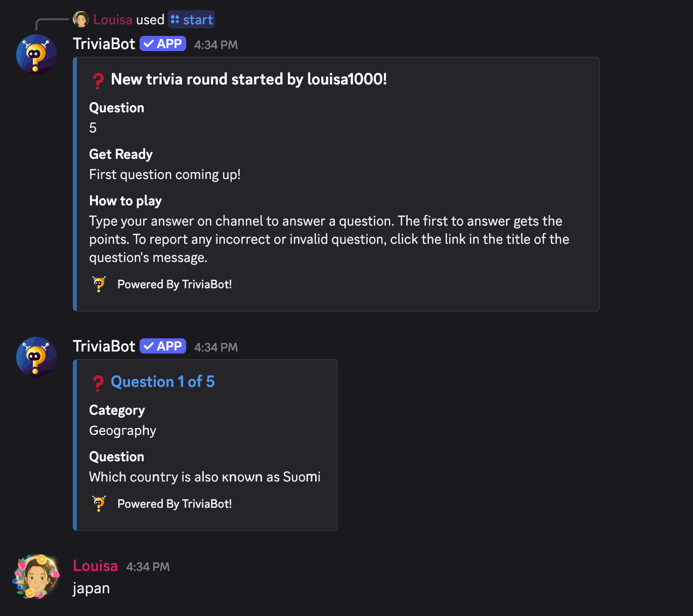
Task: Click the red question mark beside "Question 1 of 5"
Action: pyautogui.click(x=98, y=383)
